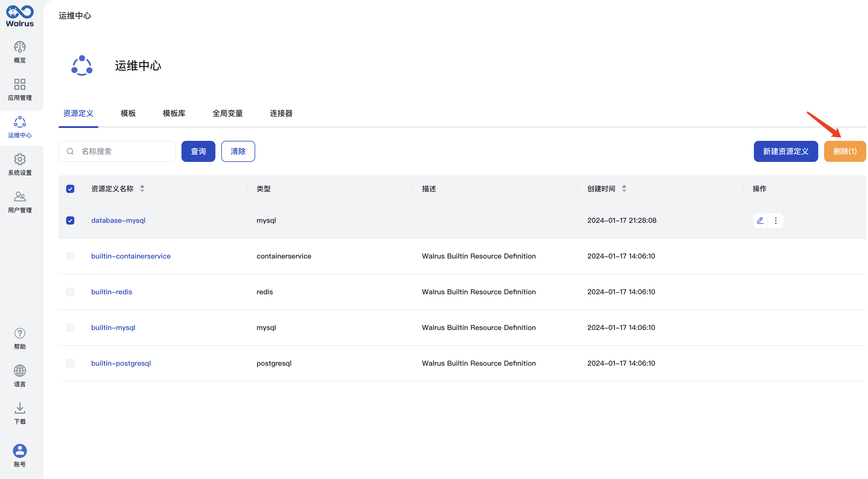Click the 运维中心 breadcrumb text
868x479 pixels.
[x=75, y=16]
